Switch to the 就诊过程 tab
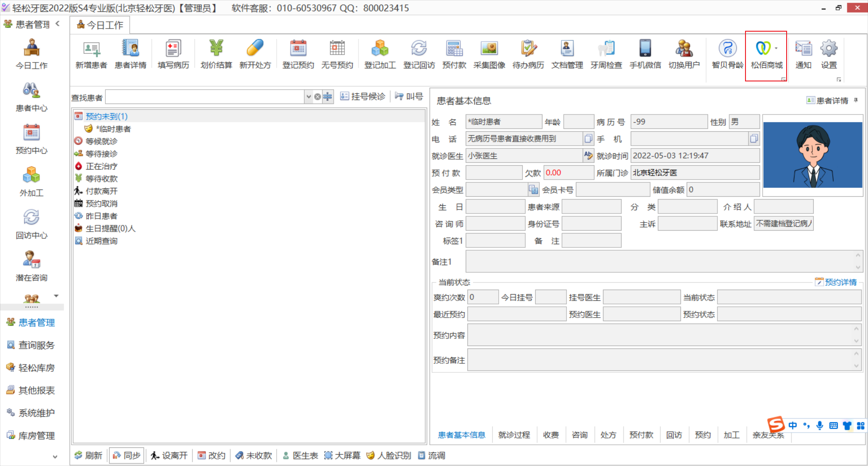This screenshot has width=868, height=466. pos(514,435)
